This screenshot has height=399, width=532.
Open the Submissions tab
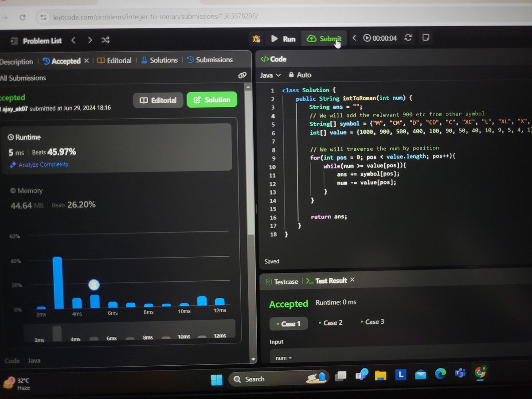(210, 60)
